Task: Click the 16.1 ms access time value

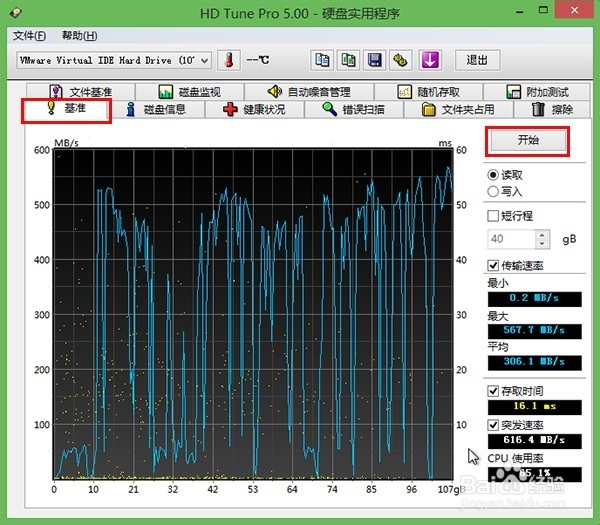Action: (535, 407)
